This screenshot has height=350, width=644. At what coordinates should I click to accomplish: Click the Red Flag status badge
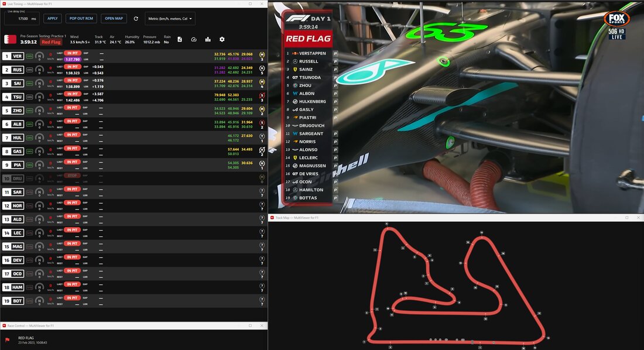[52, 42]
